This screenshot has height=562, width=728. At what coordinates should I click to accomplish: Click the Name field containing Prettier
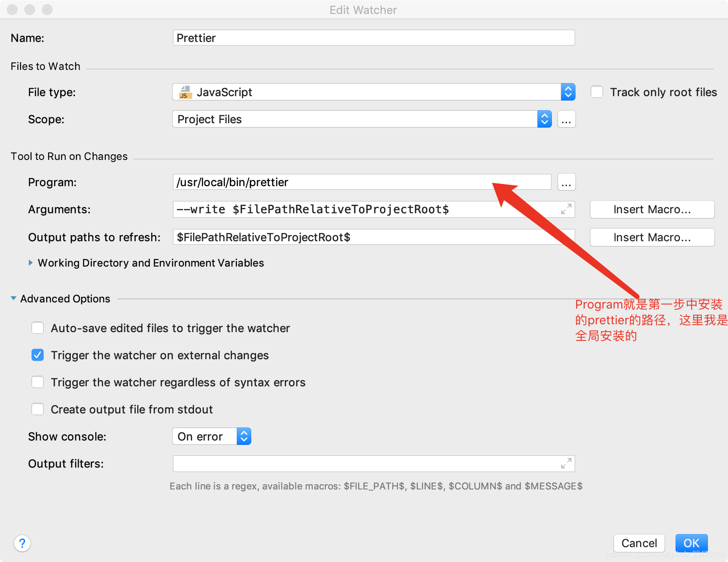[x=374, y=38]
